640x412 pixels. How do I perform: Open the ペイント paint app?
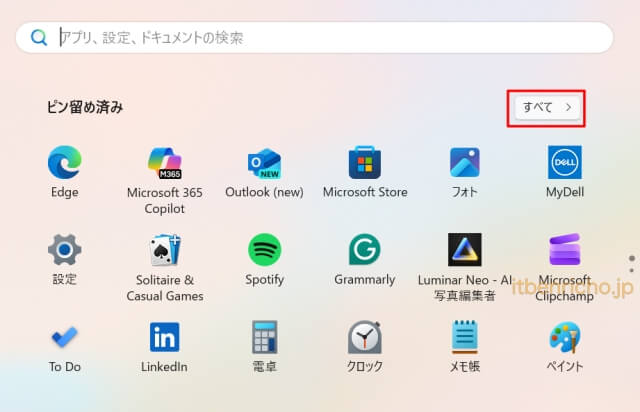click(564, 337)
